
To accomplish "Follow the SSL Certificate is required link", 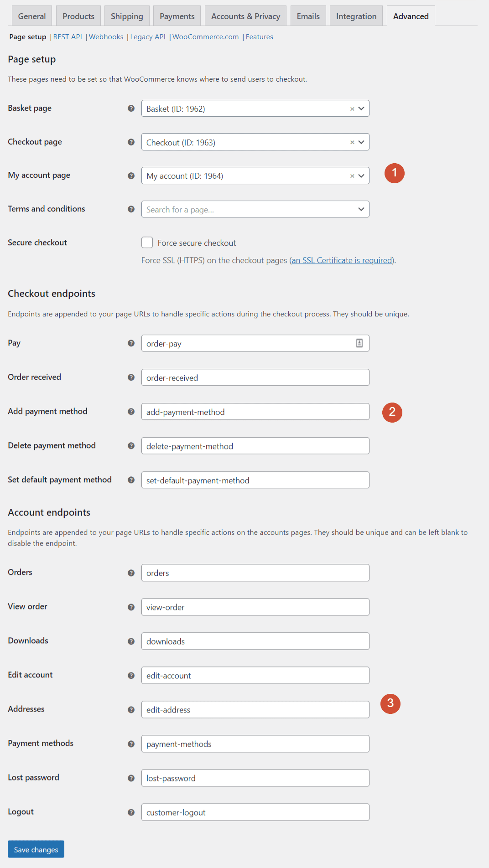I will [341, 260].
